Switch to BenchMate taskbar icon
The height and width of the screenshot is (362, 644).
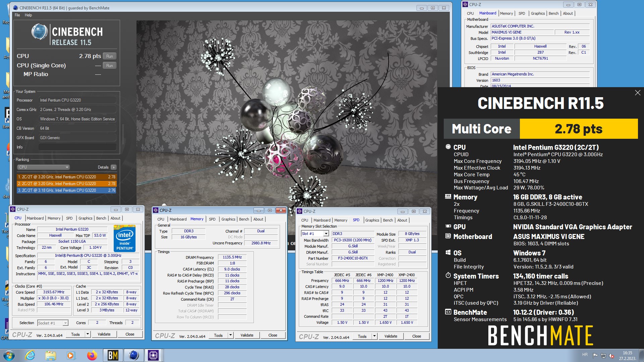tap(113, 355)
